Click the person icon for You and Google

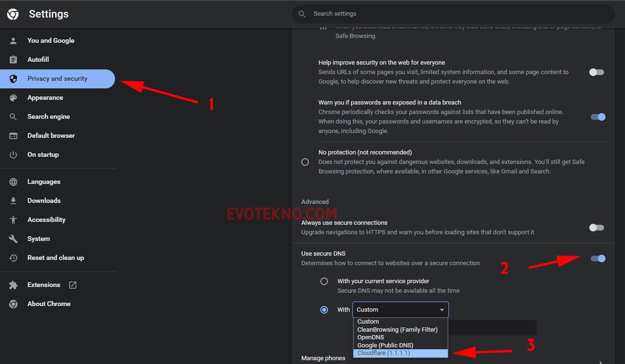coord(13,40)
